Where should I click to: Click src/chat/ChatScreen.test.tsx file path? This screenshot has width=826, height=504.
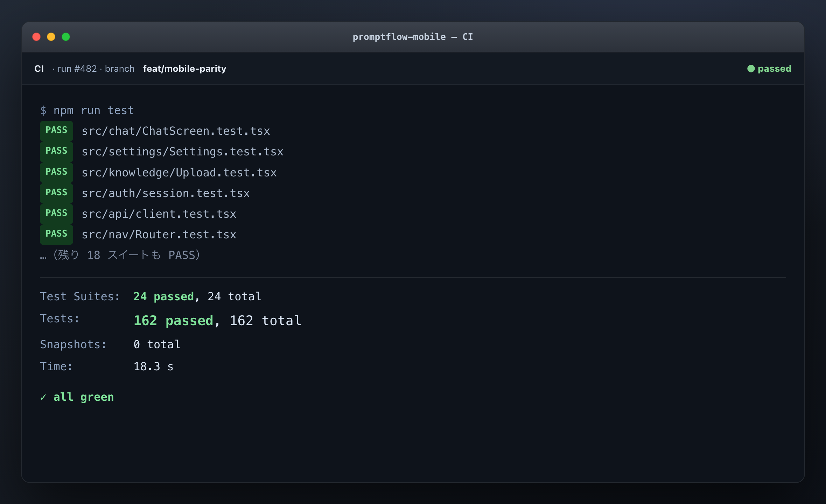coord(176,131)
